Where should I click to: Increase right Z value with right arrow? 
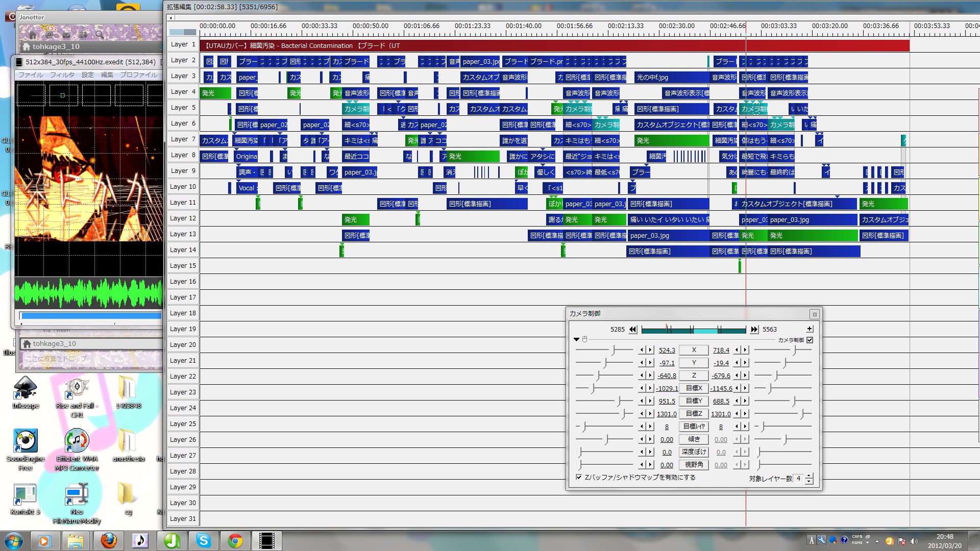(745, 375)
